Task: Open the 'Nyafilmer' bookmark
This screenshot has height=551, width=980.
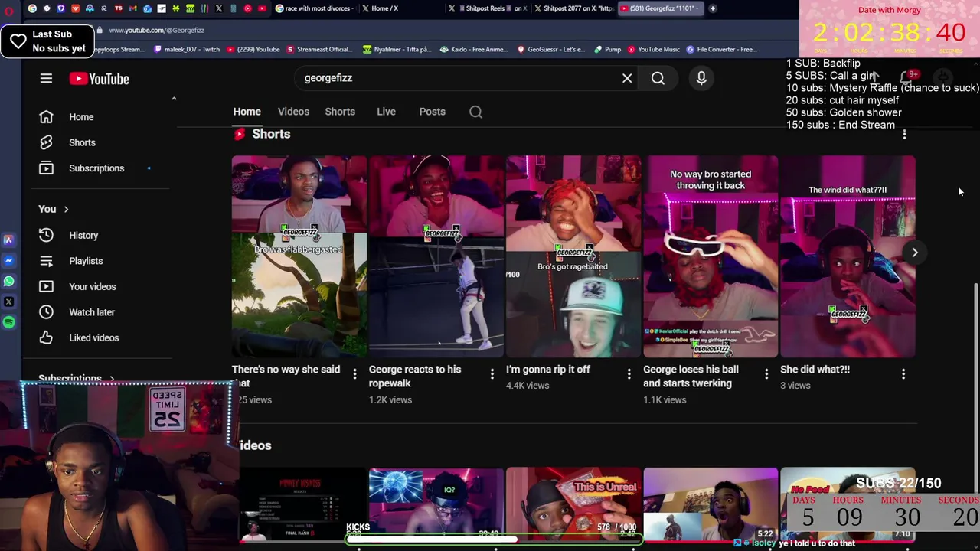Action: (397, 50)
